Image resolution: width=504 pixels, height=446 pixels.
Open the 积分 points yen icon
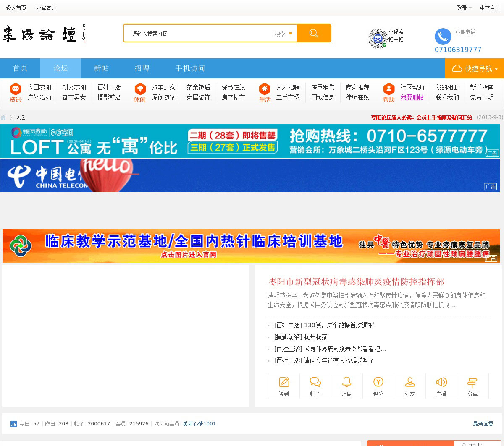pos(378,382)
